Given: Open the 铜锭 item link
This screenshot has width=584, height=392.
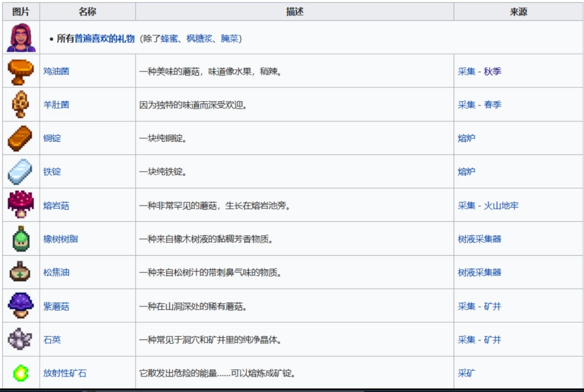Looking at the screenshot, I should point(52,138).
